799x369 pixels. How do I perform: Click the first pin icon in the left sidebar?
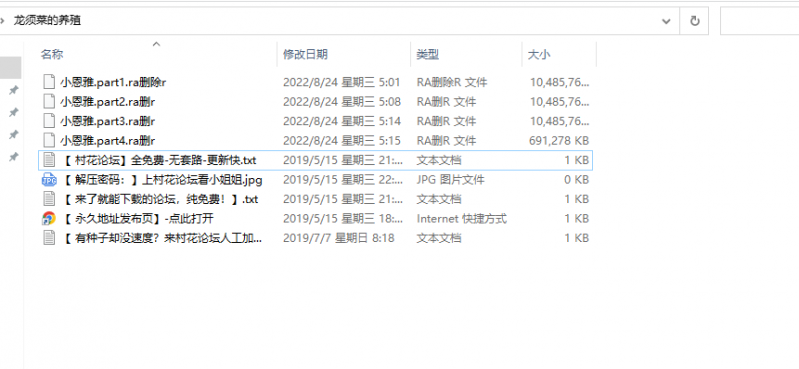pos(14,90)
